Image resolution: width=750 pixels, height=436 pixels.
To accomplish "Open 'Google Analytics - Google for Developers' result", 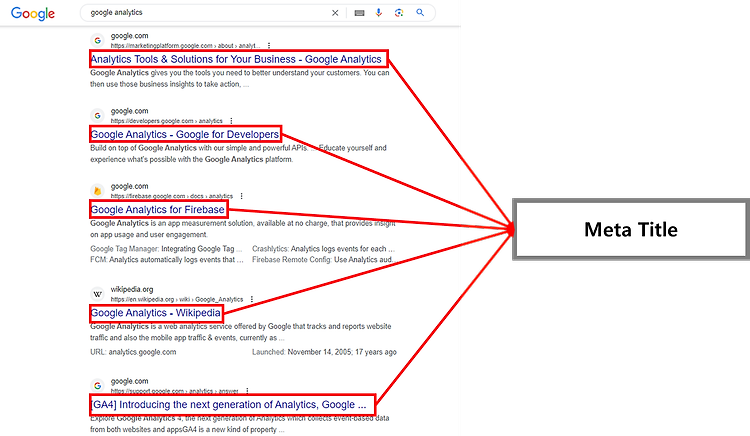I will 185,134.
